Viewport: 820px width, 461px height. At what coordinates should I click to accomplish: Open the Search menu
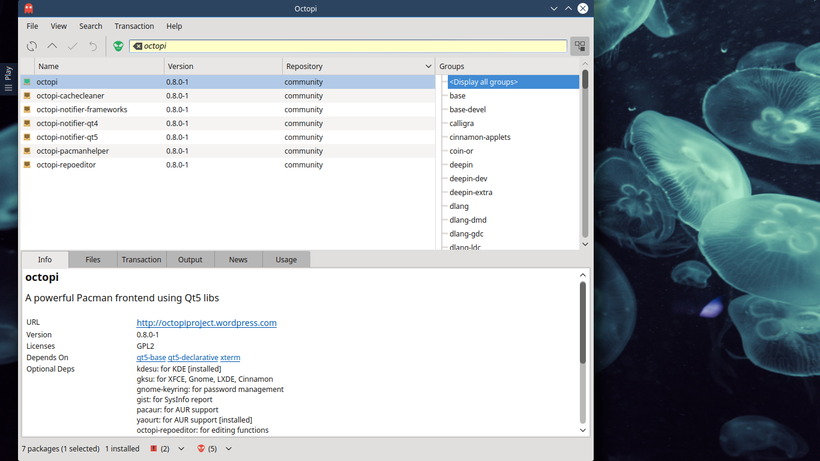90,26
